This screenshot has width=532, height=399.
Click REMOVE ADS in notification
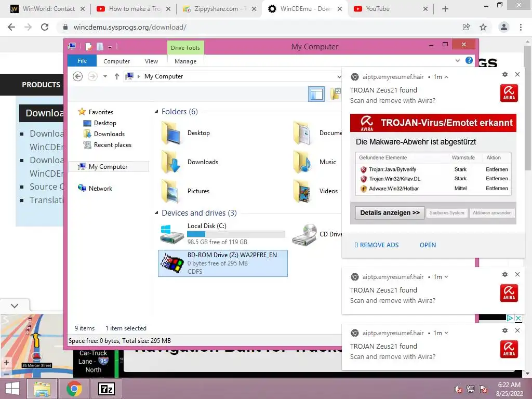(x=377, y=245)
